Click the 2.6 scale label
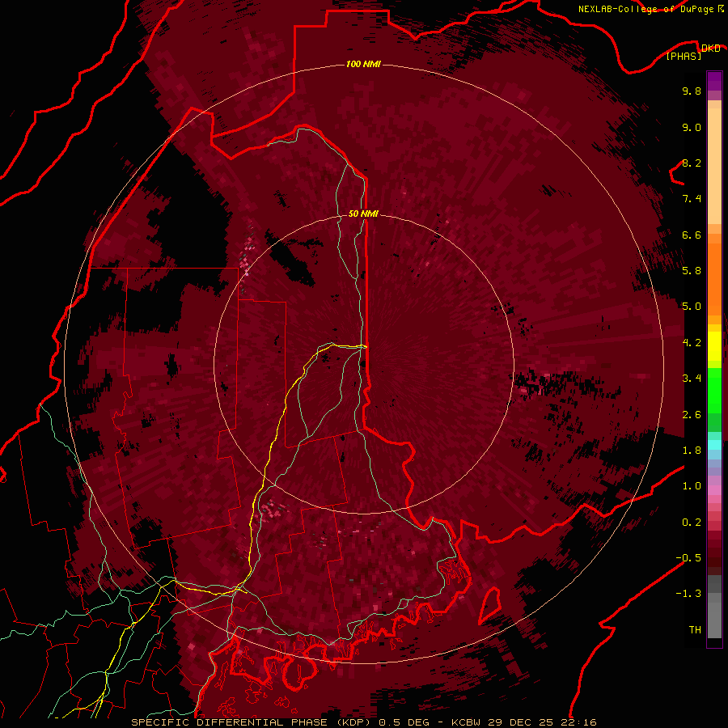Image resolution: width=728 pixels, height=728 pixels. tap(692, 415)
